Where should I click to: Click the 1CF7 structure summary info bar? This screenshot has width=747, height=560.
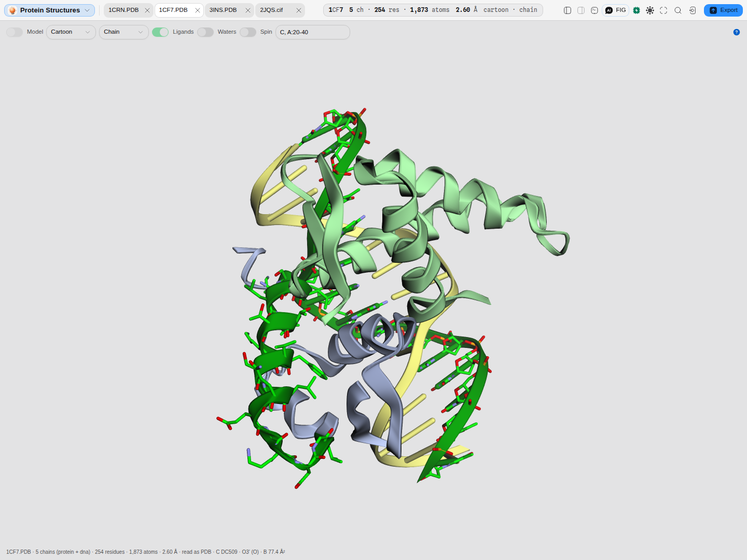pyautogui.click(x=433, y=10)
